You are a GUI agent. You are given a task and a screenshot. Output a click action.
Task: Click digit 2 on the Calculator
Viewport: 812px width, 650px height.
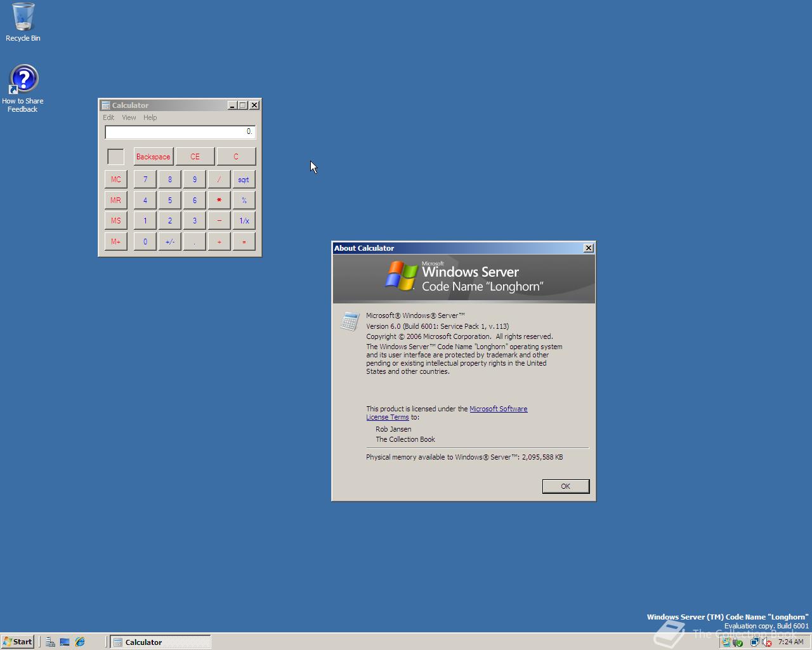pyautogui.click(x=170, y=221)
